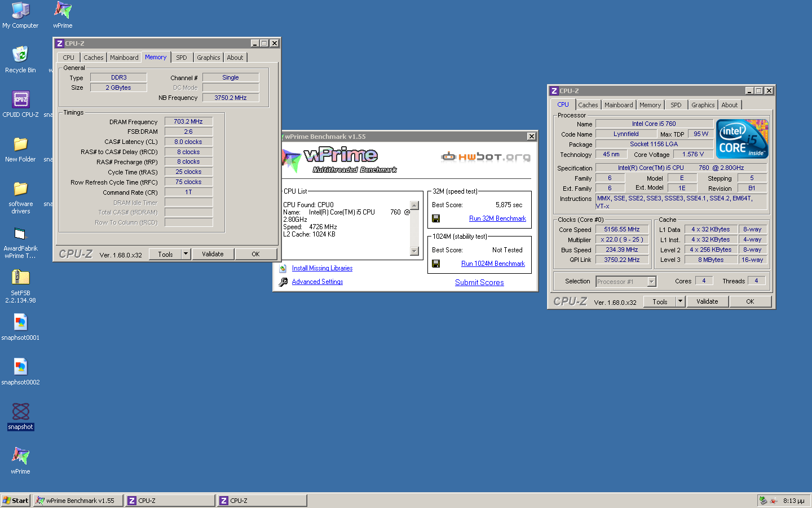812x508 pixels.
Task: Open the My Computer desktop icon
Action: [x=20, y=15]
